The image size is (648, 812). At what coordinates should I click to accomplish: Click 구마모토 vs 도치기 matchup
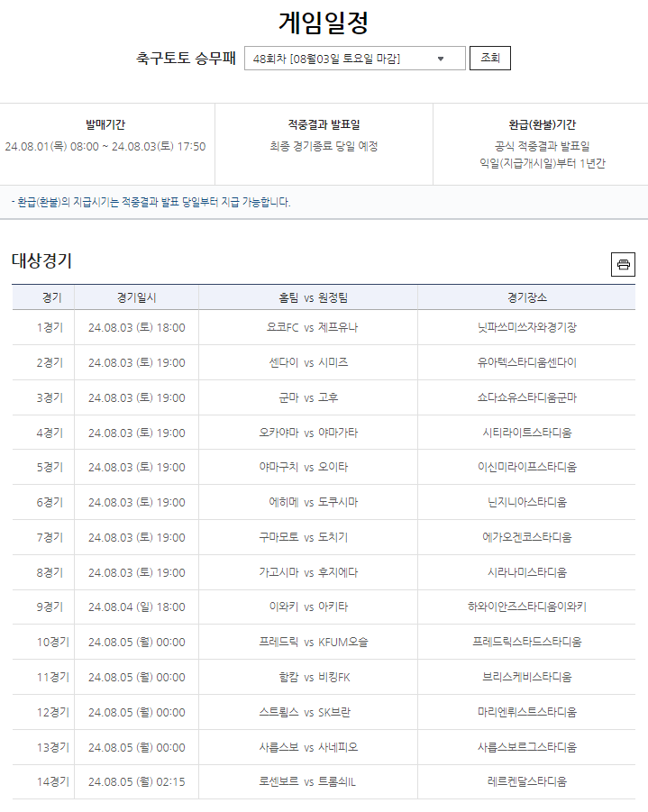click(304, 538)
